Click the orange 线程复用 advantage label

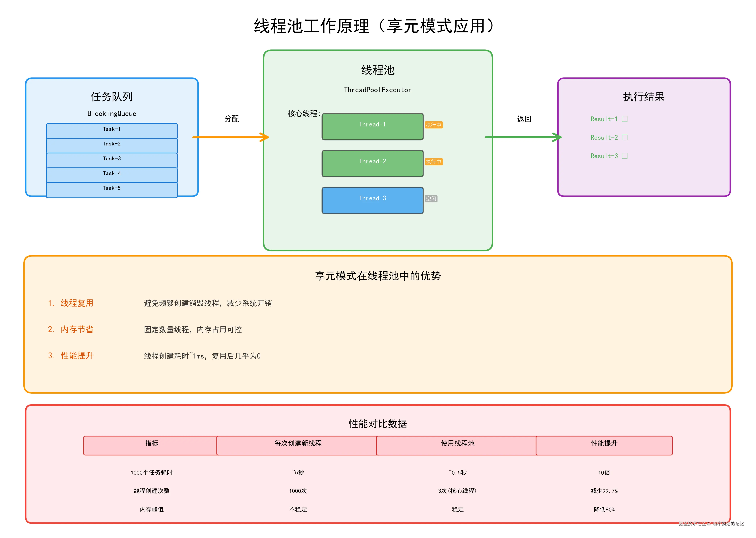77,303
